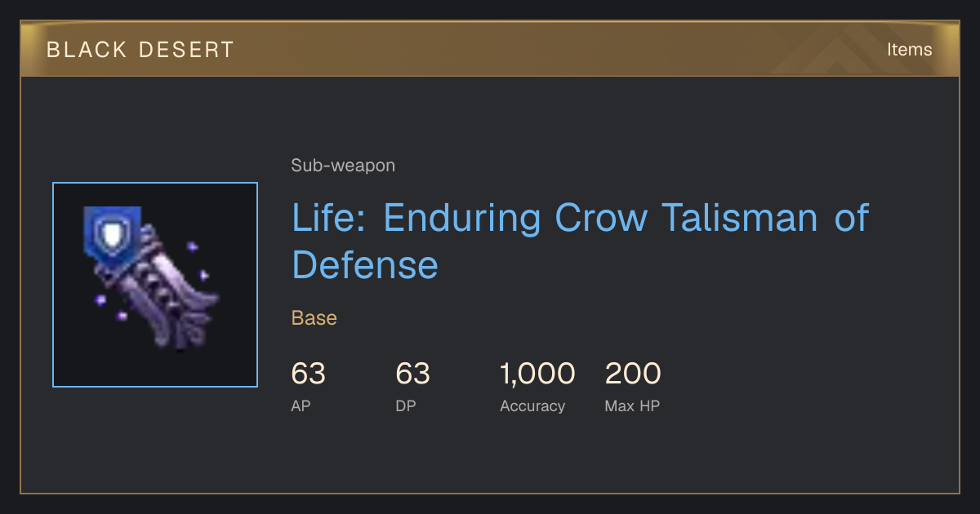Screen dimensions: 980x514
Task: Click the Base enhancement level label
Action: click(314, 318)
